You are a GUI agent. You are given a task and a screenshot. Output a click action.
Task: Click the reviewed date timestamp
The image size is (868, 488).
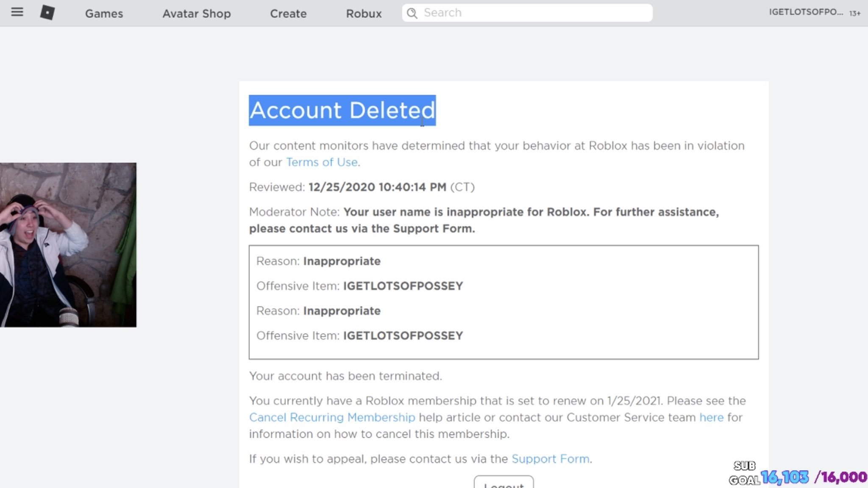click(377, 187)
